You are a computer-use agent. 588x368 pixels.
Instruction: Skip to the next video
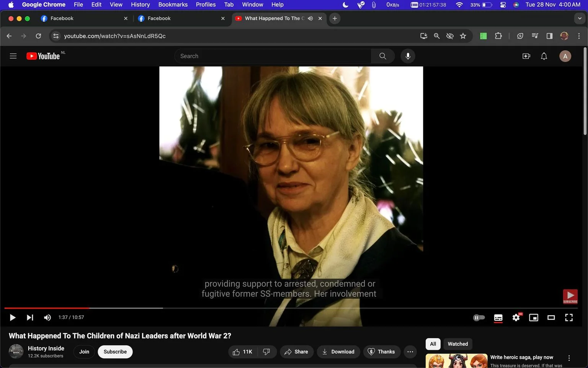pos(30,317)
